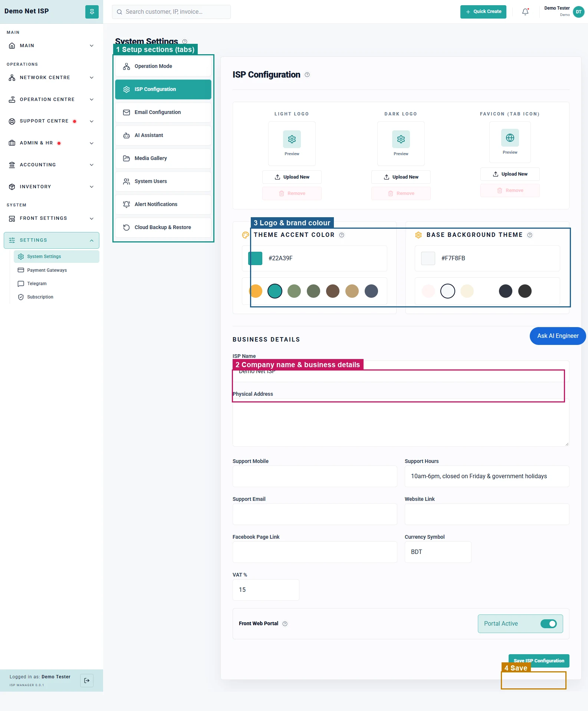This screenshot has width=588, height=711.
Task: Click the #22A39F accent color picker
Action: [255, 258]
